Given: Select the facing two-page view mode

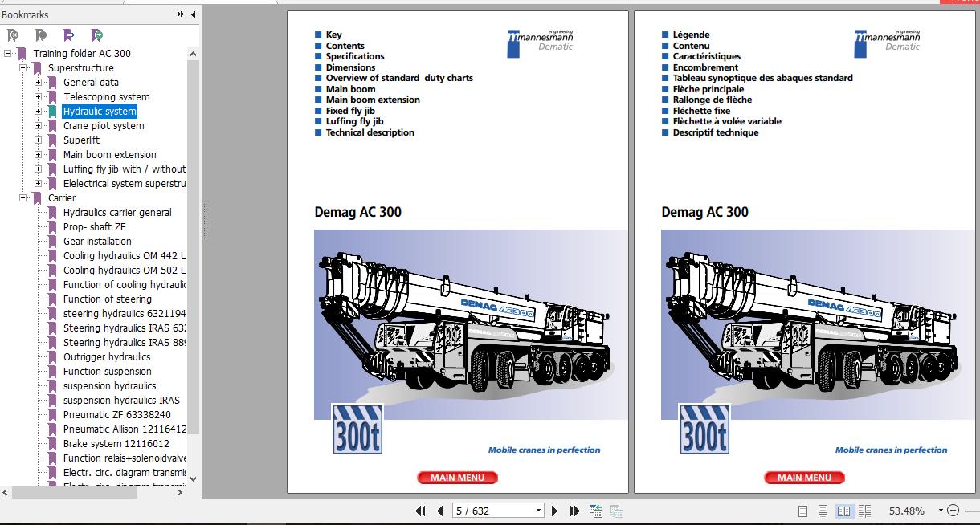Looking at the screenshot, I should coord(845,511).
